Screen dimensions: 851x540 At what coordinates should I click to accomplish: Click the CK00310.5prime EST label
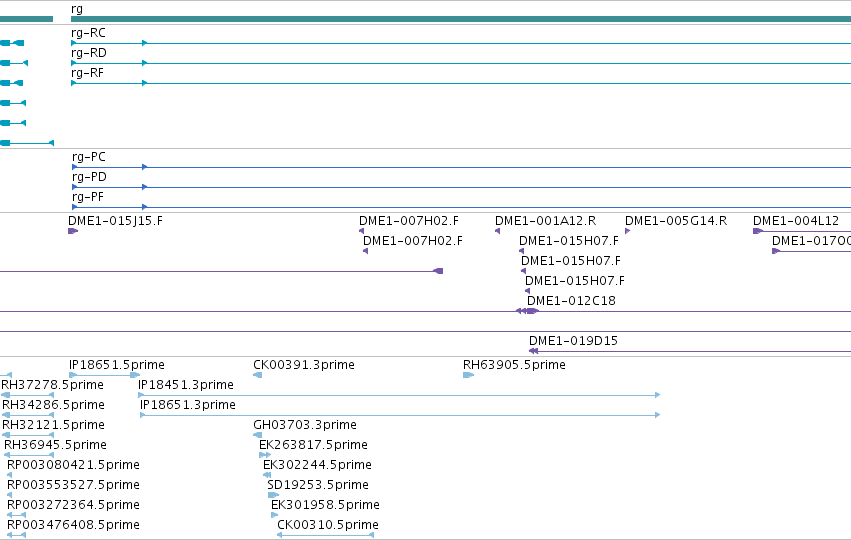328,525
